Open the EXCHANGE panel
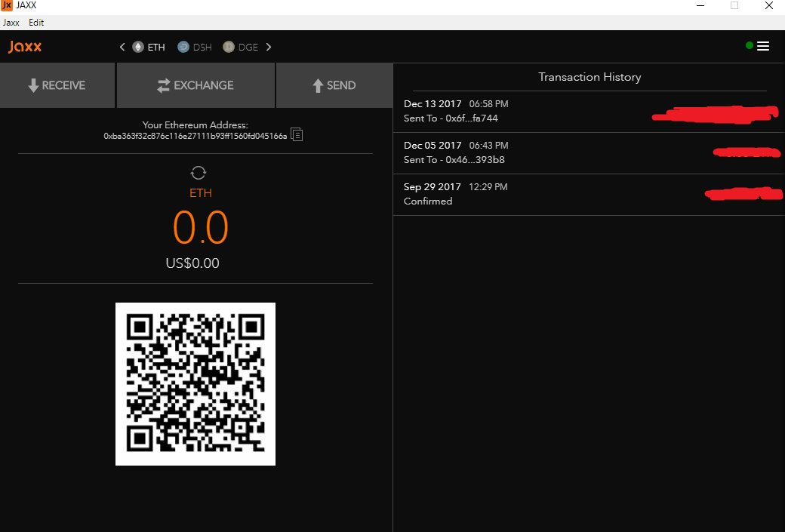 [195, 85]
